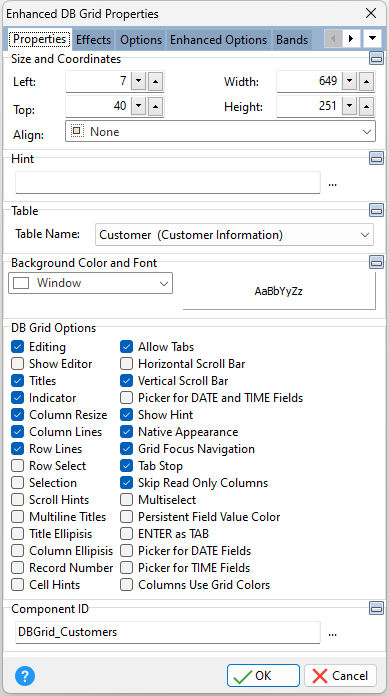Decrease the Top value
Image resolution: width=389 pixels, height=696 pixels.
tap(139, 107)
